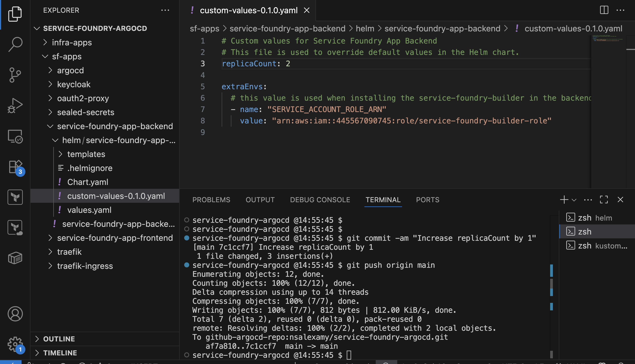Viewport: 635px width, 364px height.
Task: Open Explorer more actions ellipsis
Action: [165, 10]
